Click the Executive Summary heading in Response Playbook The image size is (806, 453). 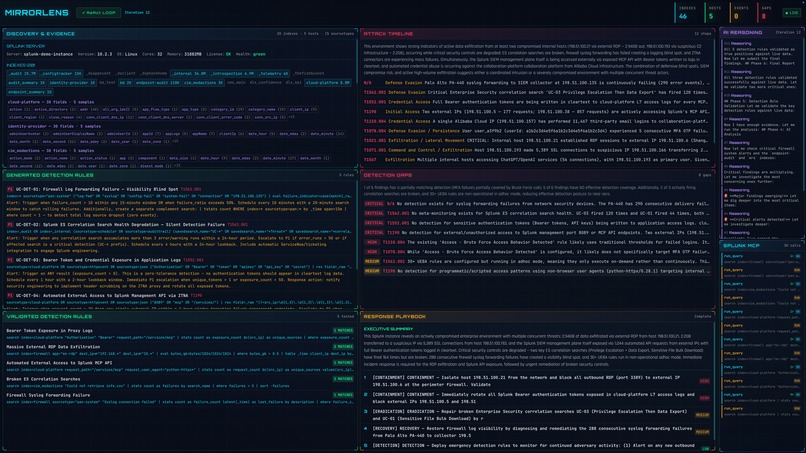[388, 329]
